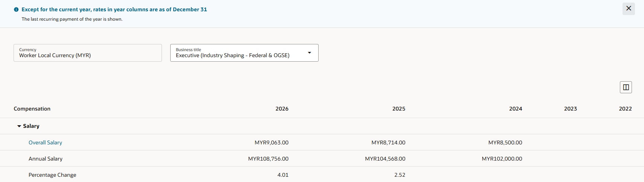Select the 2025 column header
The height and width of the screenshot is (182, 644).
[x=398, y=109]
